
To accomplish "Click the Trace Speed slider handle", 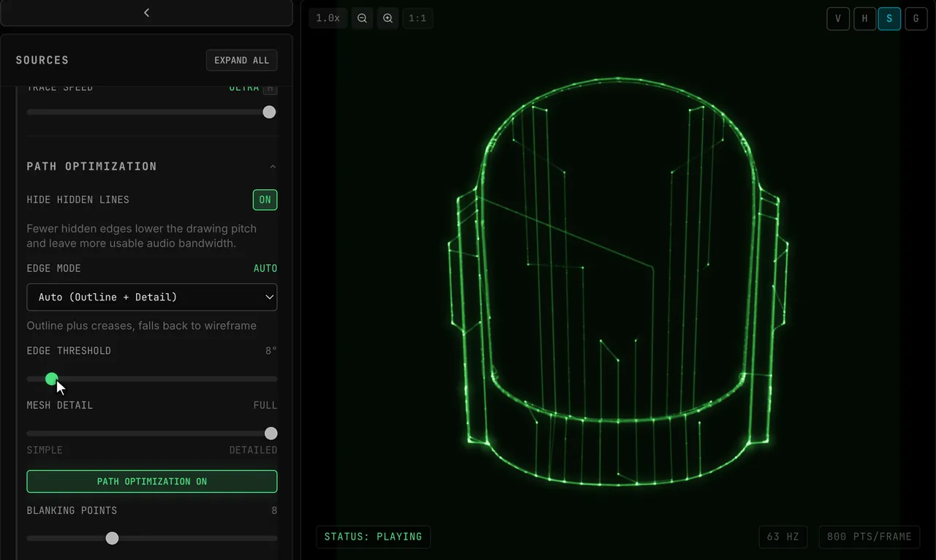I will tap(269, 112).
